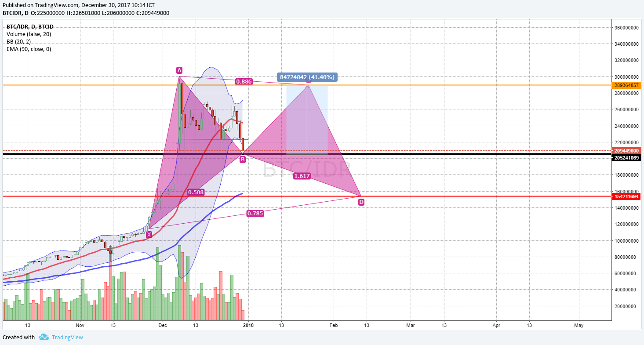
Task: Click the 1.617 ratio label
Action: (302, 176)
